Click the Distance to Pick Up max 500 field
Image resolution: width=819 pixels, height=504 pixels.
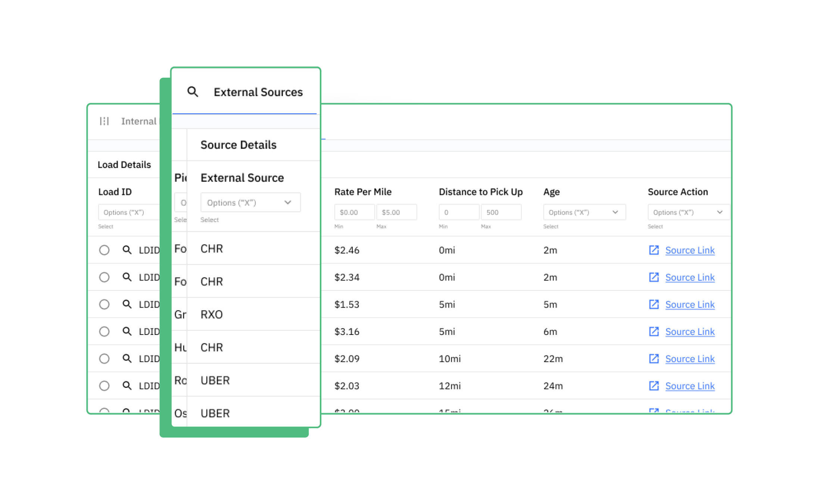click(500, 212)
